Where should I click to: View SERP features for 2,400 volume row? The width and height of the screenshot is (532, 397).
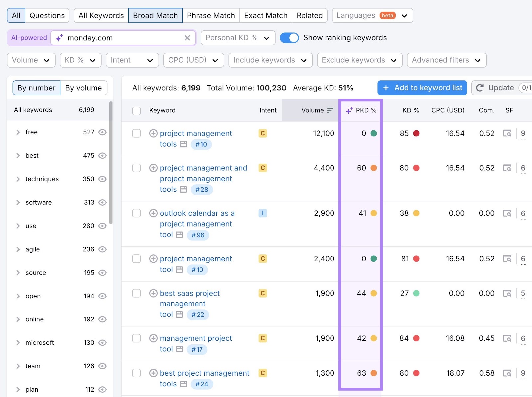coord(507,259)
